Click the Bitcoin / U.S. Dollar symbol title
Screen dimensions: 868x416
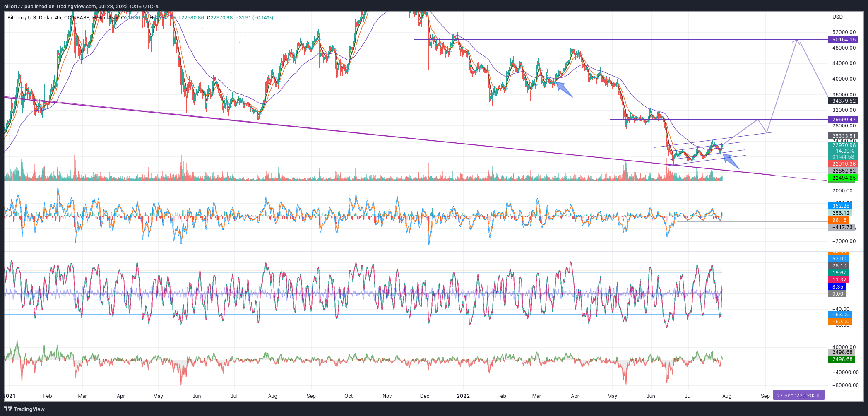tap(30, 18)
